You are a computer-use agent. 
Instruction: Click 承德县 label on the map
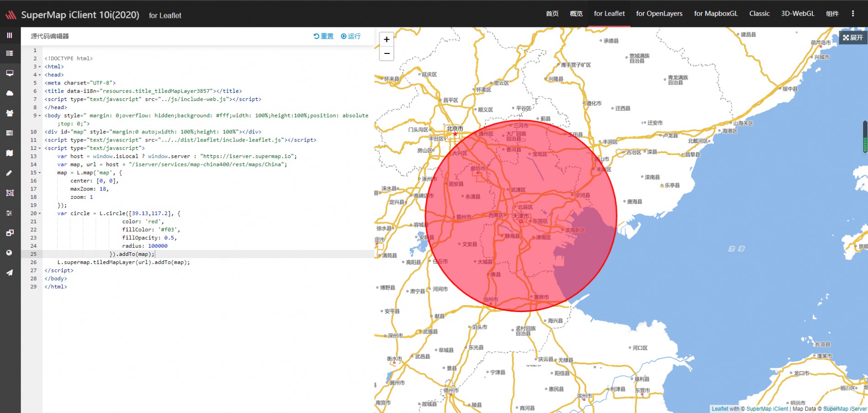tap(611, 41)
